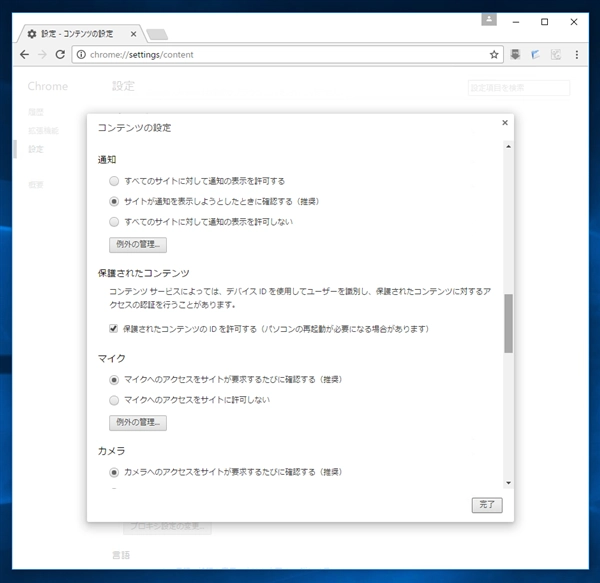Image resolution: width=600 pixels, height=583 pixels.
Task: Click the greyed extension icon before the menu
Action: coord(556,55)
